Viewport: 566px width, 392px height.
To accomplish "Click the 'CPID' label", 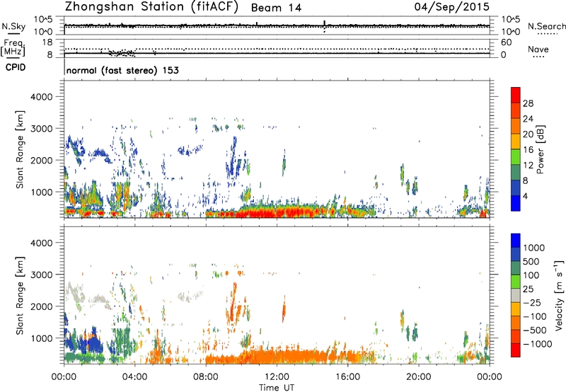I will (x=16, y=67).
